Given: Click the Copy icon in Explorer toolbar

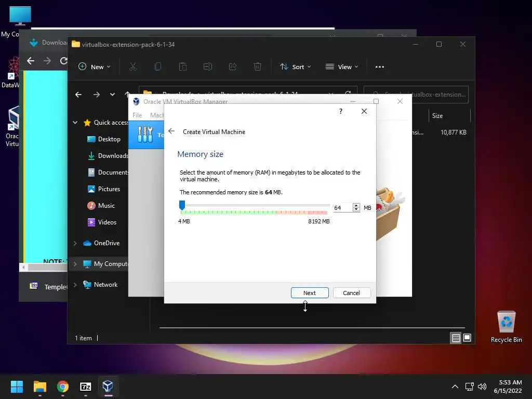Looking at the screenshot, I should (158, 67).
